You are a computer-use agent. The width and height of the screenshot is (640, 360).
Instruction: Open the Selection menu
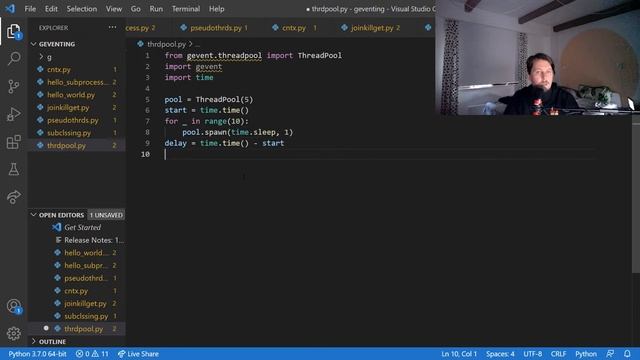tap(82, 9)
